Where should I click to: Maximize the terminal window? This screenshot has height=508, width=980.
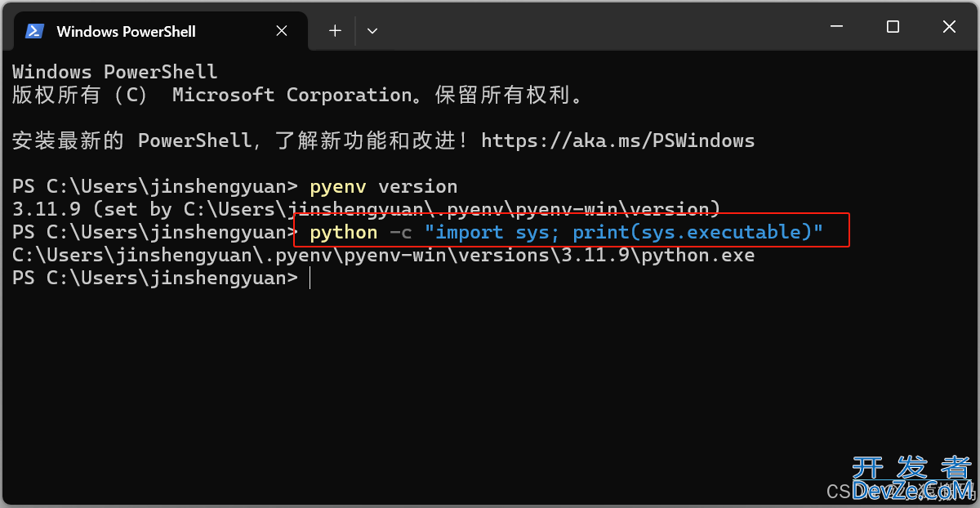[893, 27]
